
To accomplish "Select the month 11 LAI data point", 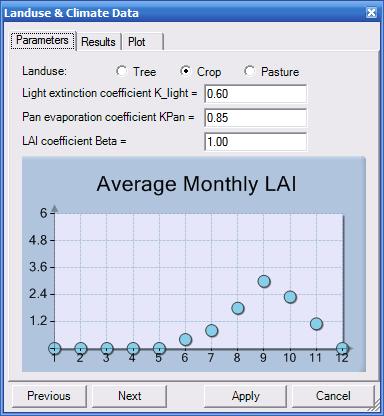I will pyautogui.click(x=316, y=324).
